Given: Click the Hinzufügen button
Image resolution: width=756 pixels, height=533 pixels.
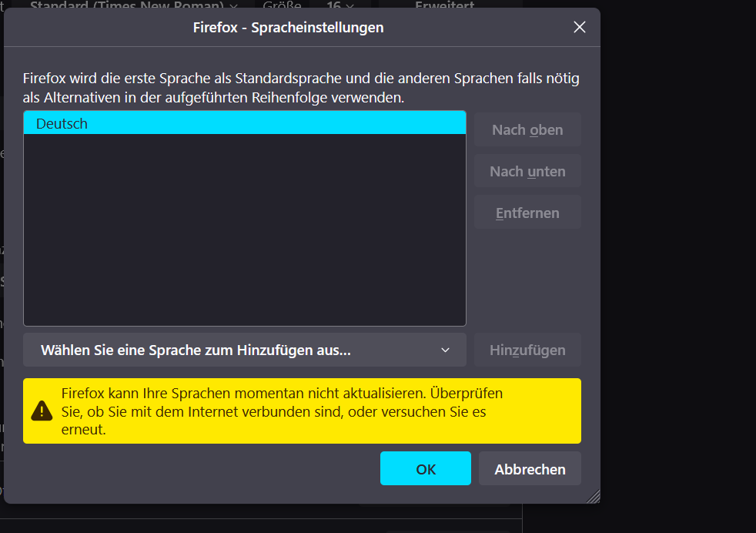Looking at the screenshot, I should point(527,350).
